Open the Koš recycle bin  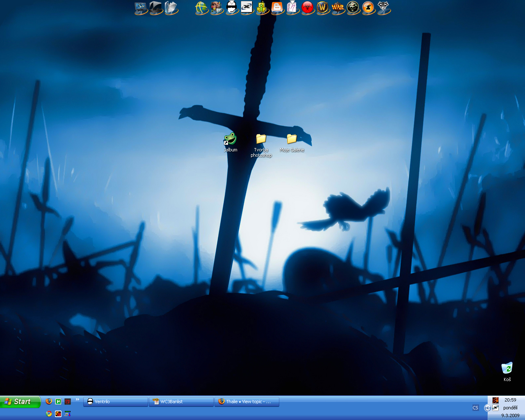pos(507,368)
